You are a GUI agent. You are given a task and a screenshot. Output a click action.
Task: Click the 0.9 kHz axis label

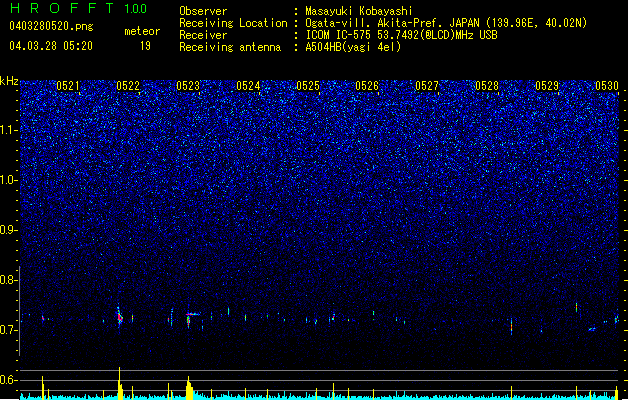click(x=9, y=230)
